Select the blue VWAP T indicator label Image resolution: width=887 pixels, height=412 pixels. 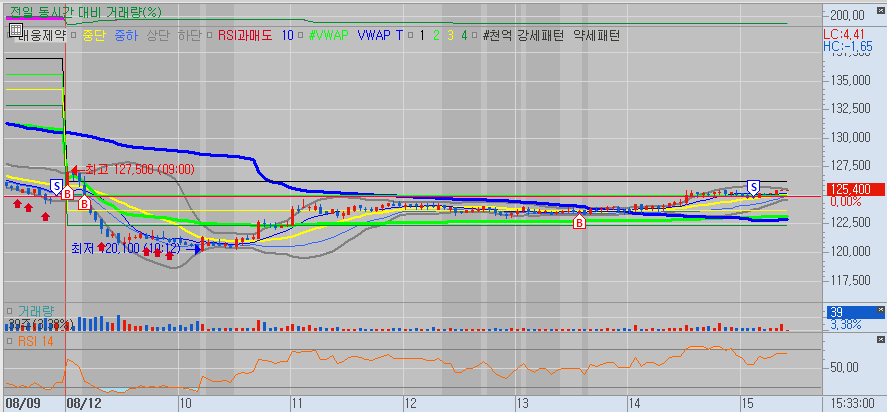pyautogui.click(x=380, y=36)
